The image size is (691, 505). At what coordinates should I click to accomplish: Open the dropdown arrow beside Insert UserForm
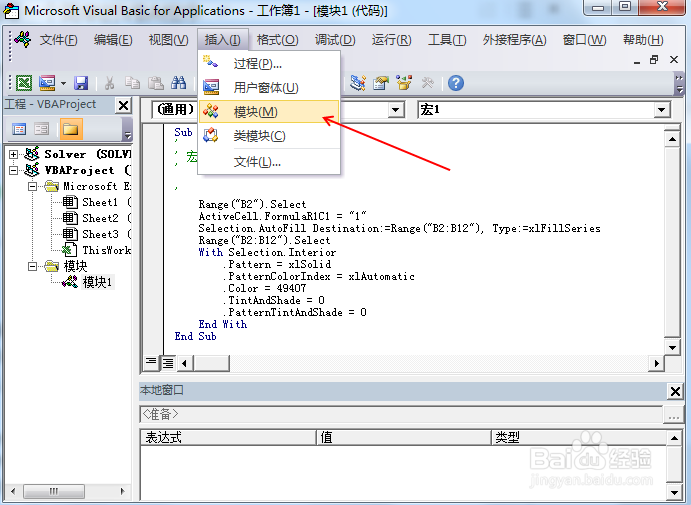point(63,83)
